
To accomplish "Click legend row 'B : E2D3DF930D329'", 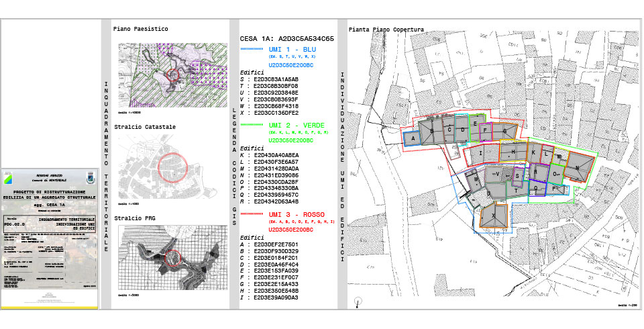I will click(270, 251).
